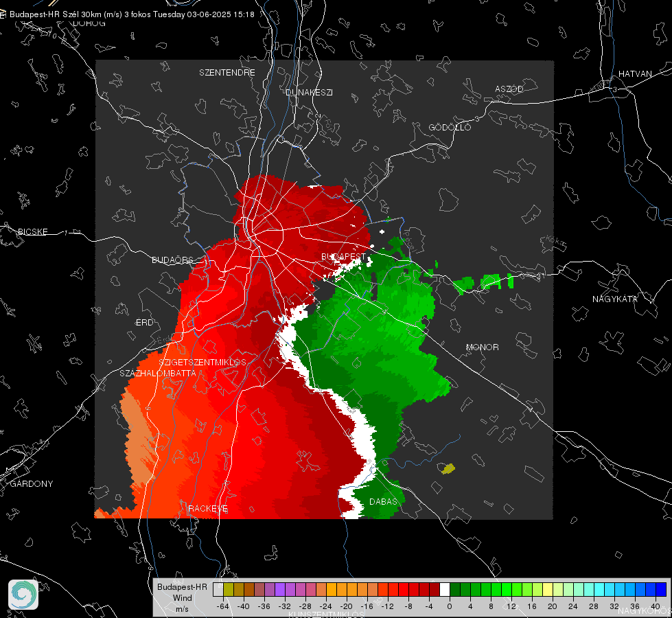Click the BICSKE town label
This screenshot has width=672, height=618.
[x=32, y=231]
